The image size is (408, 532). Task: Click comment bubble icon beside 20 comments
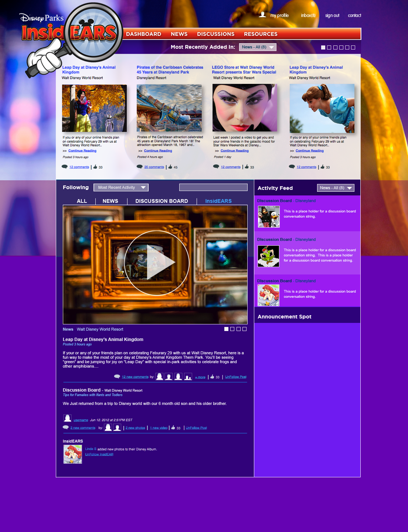click(x=140, y=167)
